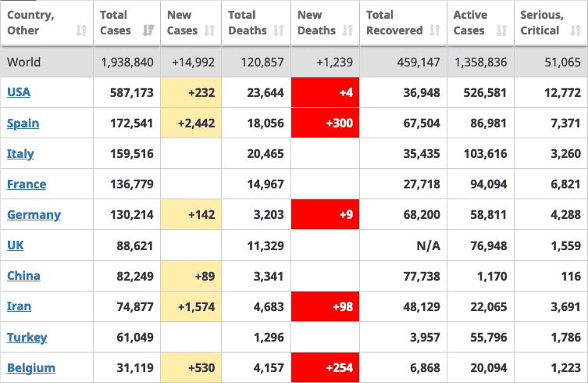Click the New Cases header text
Viewport: 588px width, 383px height.
tap(182, 23)
